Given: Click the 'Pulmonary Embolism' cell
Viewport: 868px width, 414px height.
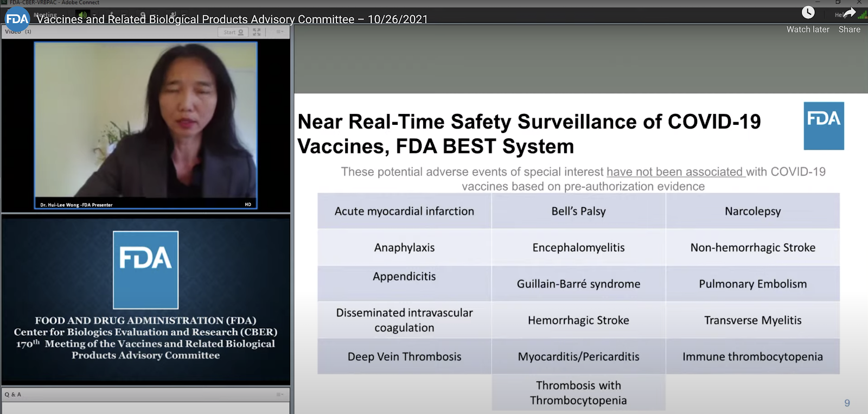Looking at the screenshot, I should (753, 284).
